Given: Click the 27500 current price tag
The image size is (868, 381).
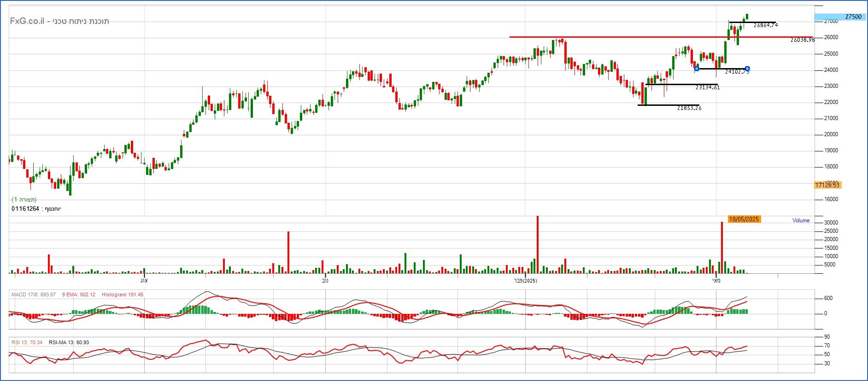Looking at the screenshot, I should point(840,17).
